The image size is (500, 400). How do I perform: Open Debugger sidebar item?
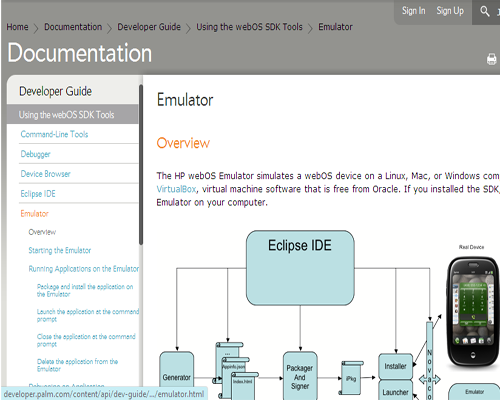[35, 154]
